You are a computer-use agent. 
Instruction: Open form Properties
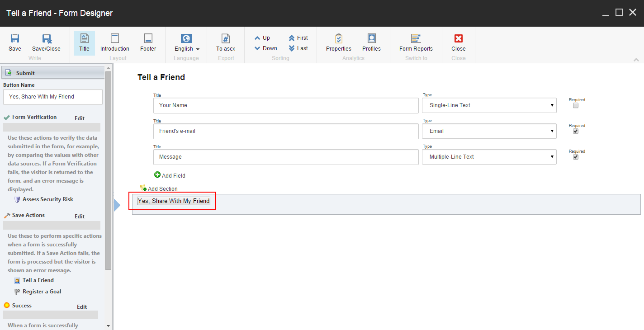338,43
